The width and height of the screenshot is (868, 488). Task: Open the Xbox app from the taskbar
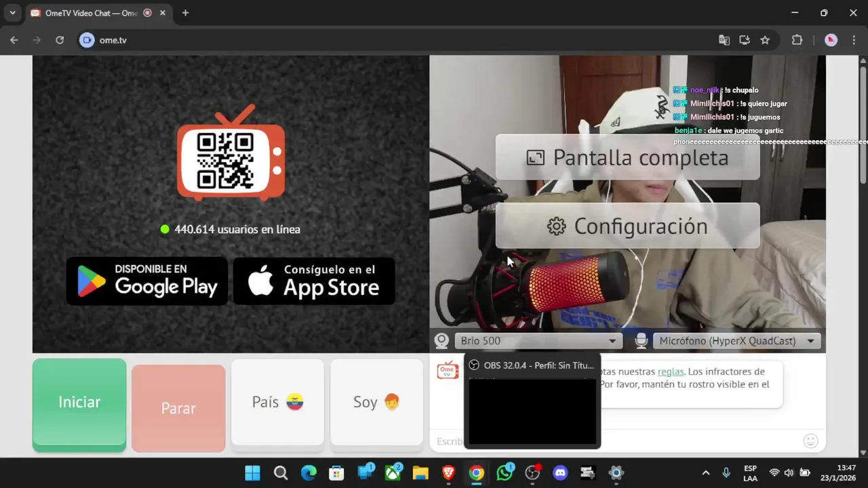(x=393, y=473)
